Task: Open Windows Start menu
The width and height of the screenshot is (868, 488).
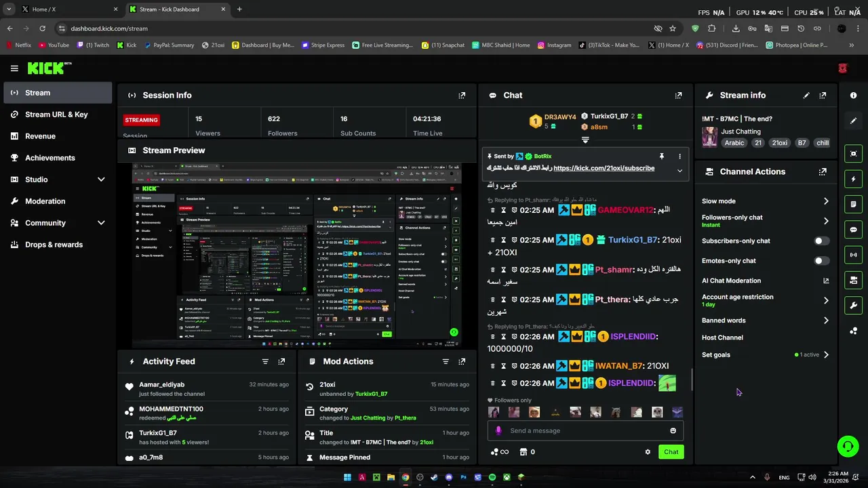Action: pos(347,477)
